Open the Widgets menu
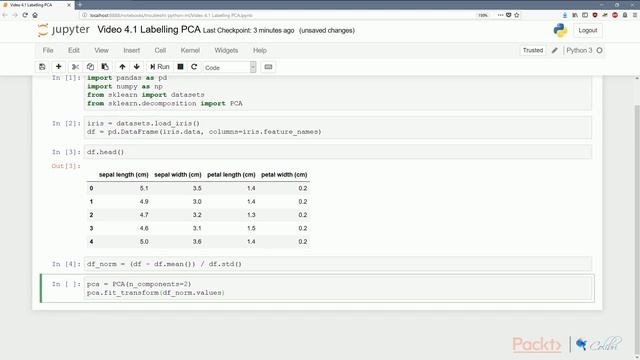Viewport: 640px width, 360px height. 226,51
